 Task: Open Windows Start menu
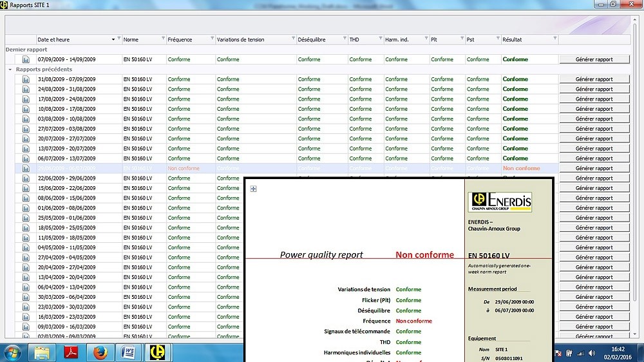pyautogui.click(x=12, y=352)
